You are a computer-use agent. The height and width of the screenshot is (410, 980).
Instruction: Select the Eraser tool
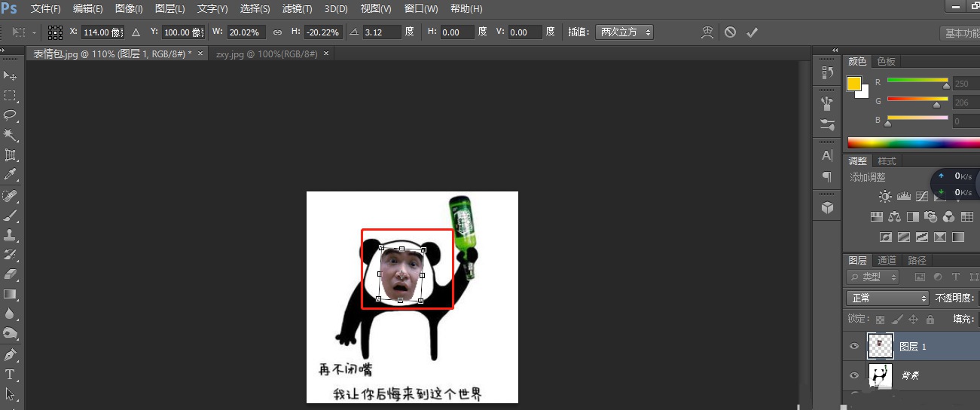(11, 274)
